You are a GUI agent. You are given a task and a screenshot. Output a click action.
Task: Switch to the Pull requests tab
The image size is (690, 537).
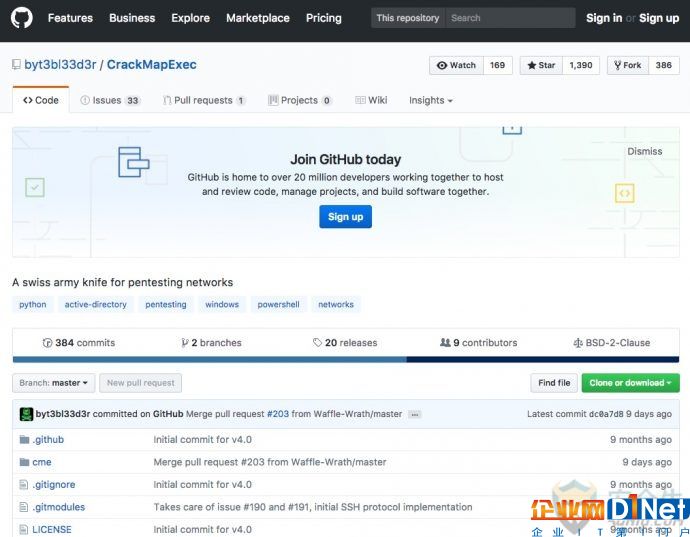204,100
